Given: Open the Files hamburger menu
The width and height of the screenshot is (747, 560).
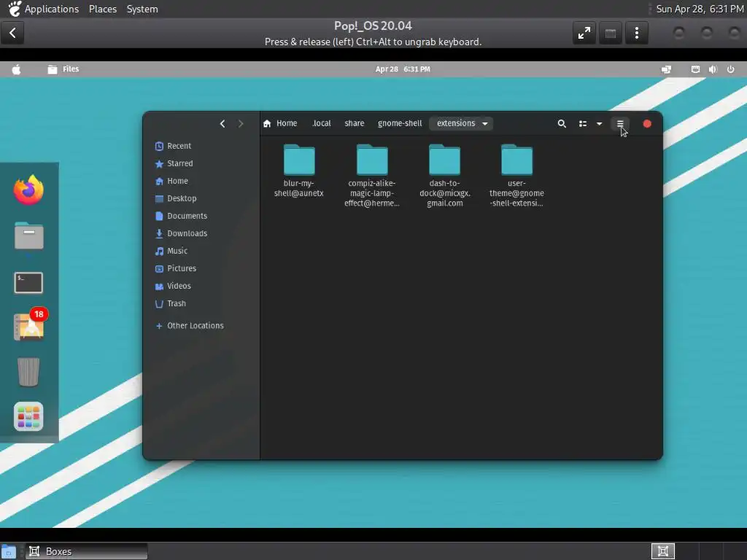Looking at the screenshot, I should pos(620,124).
